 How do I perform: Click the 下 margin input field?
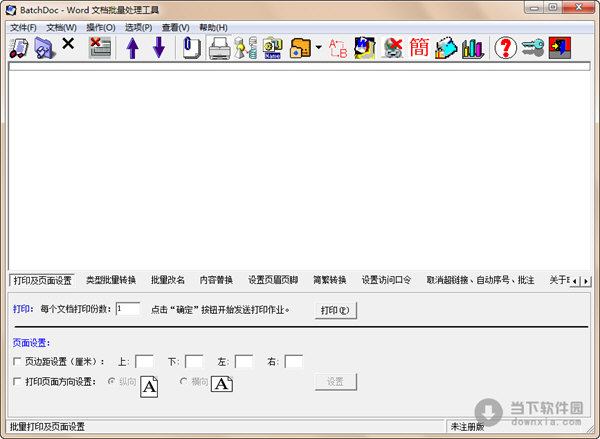pyautogui.click(x=194, y=361)
